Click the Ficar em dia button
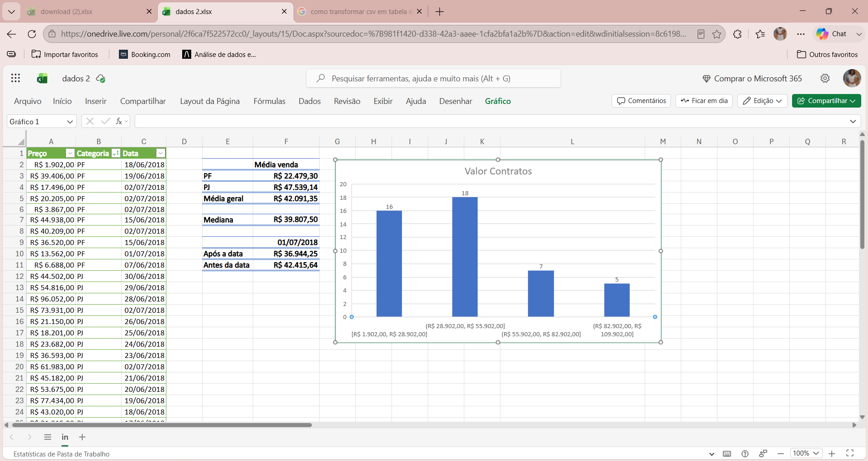This screenshot has width=868, height=461. (x=704, y=101)
